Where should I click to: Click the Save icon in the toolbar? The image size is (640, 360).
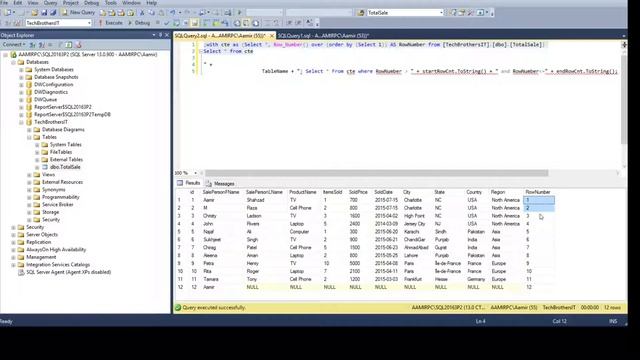pyautogui.click(x=44, y=13)
